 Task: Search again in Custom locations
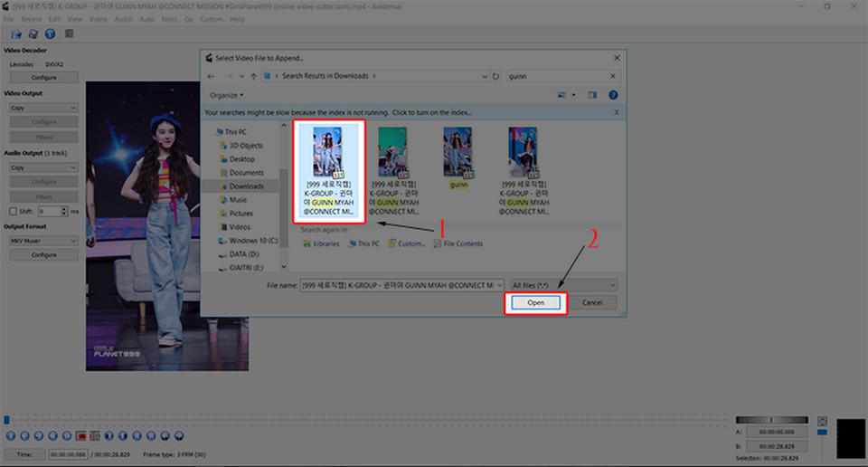[x=407, y=243]
